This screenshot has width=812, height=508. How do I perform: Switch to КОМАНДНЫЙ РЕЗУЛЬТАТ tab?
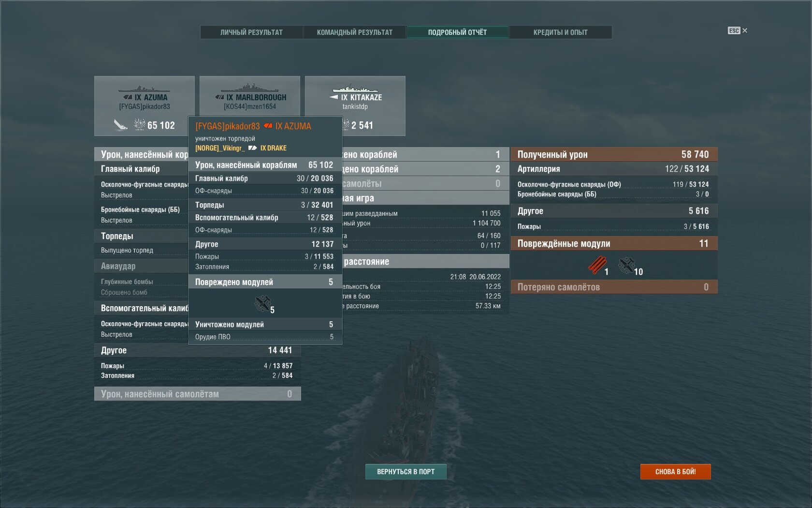tap(355, 32)
